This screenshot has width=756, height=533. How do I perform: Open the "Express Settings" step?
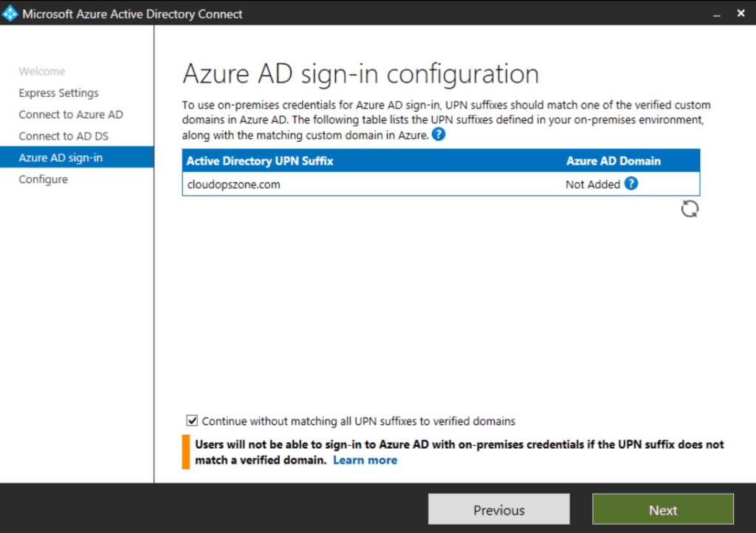click(x=58, y=92)
